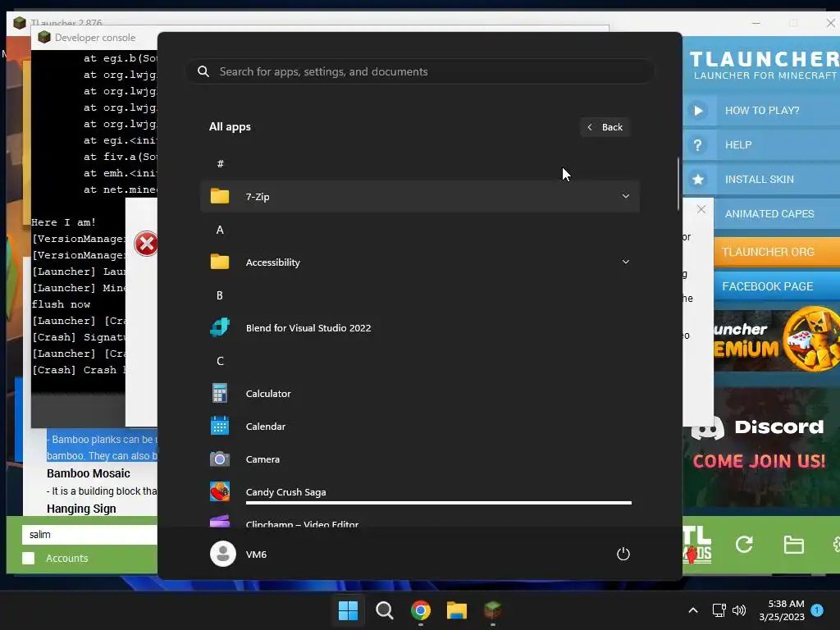Open the clock and date panel
The width and height of the screenshot is (840, 630).
coord(782,610)
